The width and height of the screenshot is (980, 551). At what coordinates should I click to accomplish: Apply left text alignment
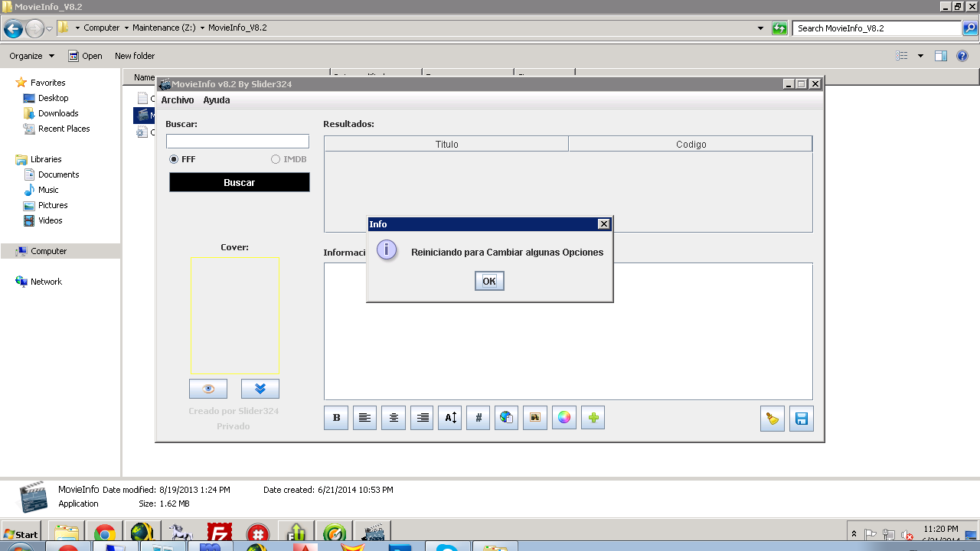pyautogui.click(x=364, y=418)
